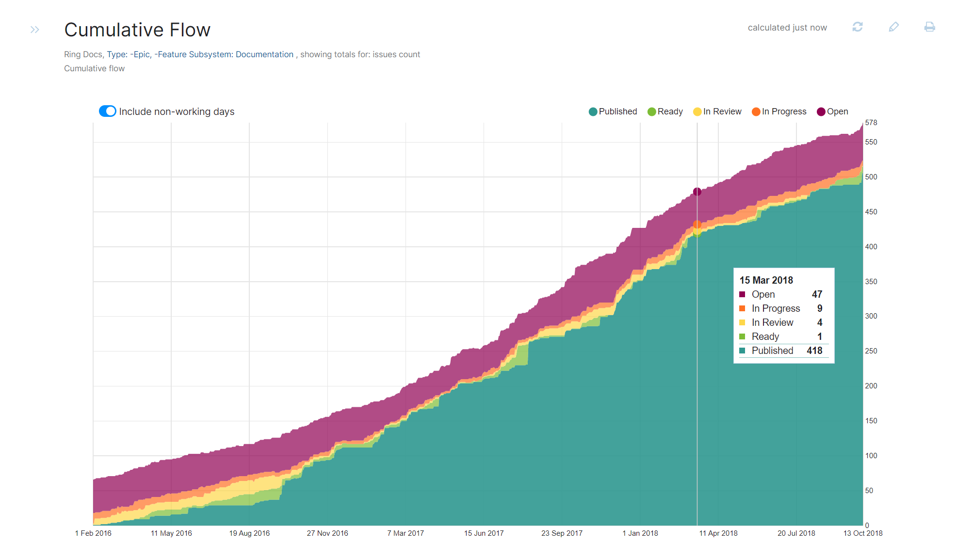Click the Open data point marker
The width and height of the screenshot is (957, 560).
[697, 192]
